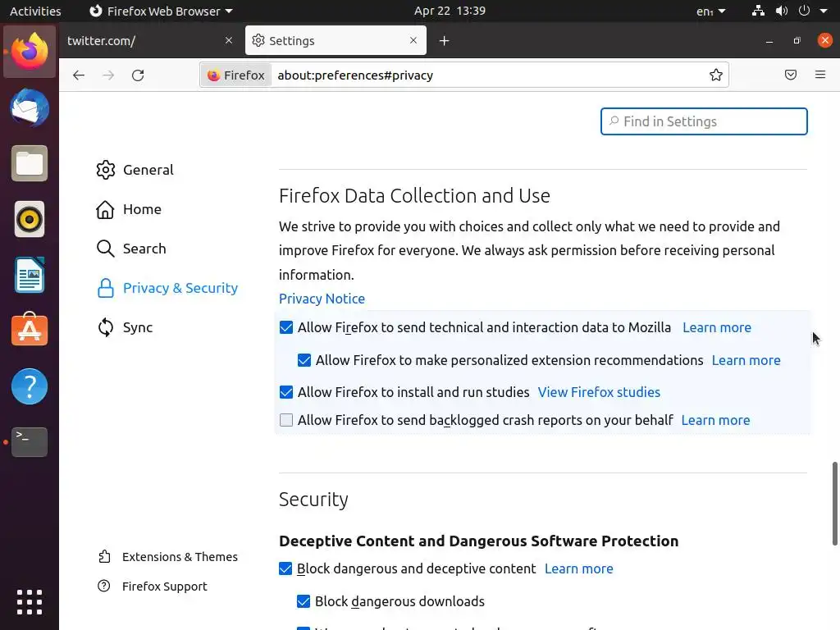This screenshot has height=630, width=840.
Task: Open the Privacy Notice link
Action: (322, 299)
